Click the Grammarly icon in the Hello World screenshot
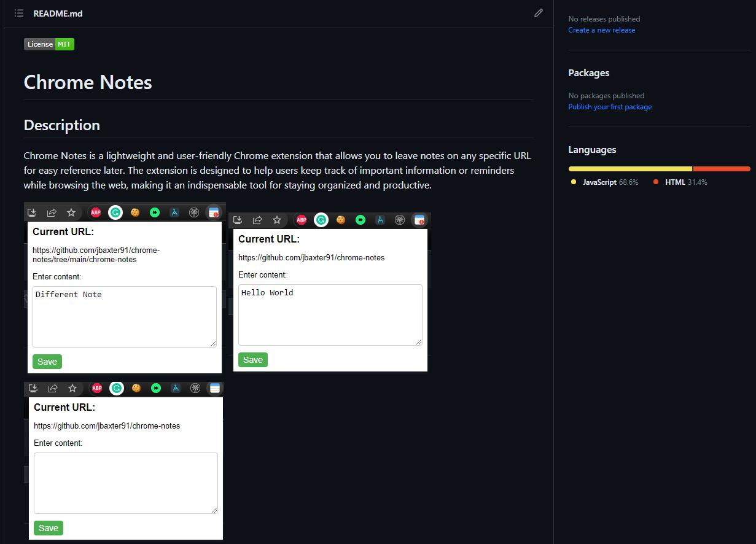Screen dimensions: 756x544 coord(321,220)
